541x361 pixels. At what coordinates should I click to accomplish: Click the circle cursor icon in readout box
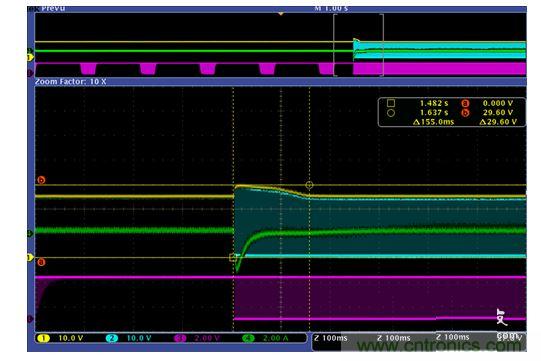391,113
